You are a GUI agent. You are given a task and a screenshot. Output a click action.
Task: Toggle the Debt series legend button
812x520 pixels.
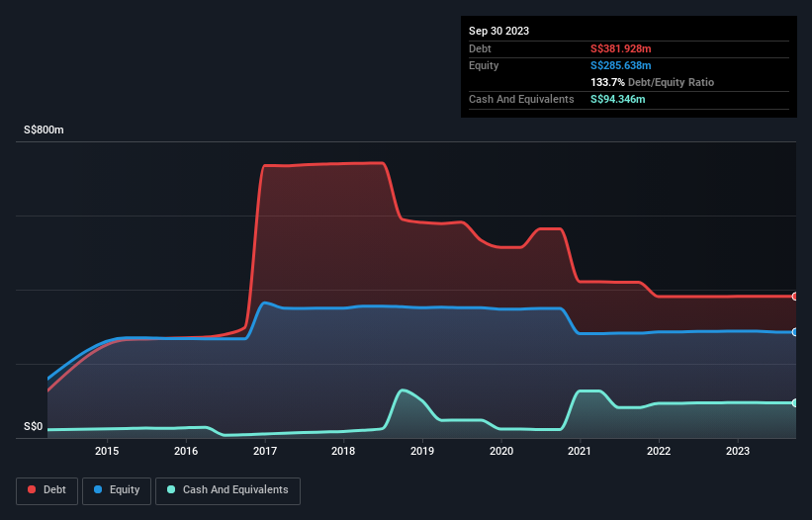47,490
